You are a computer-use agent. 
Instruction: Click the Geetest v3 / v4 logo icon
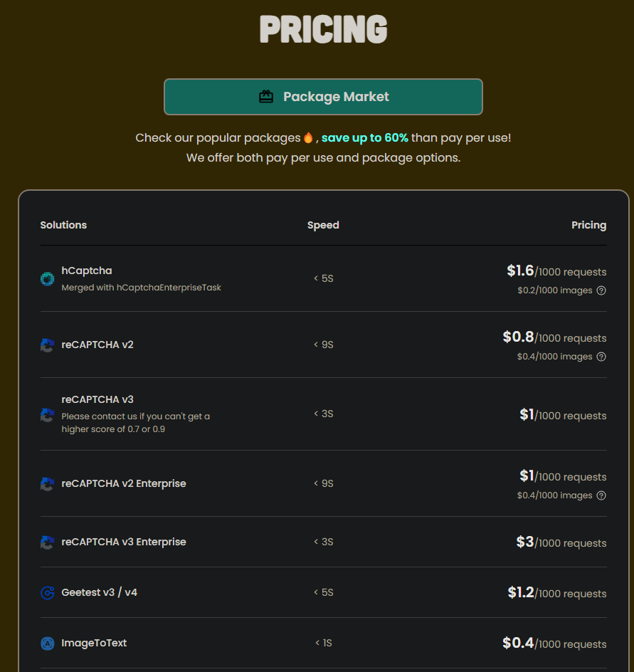pyautogui.click(x=47, y=593)
